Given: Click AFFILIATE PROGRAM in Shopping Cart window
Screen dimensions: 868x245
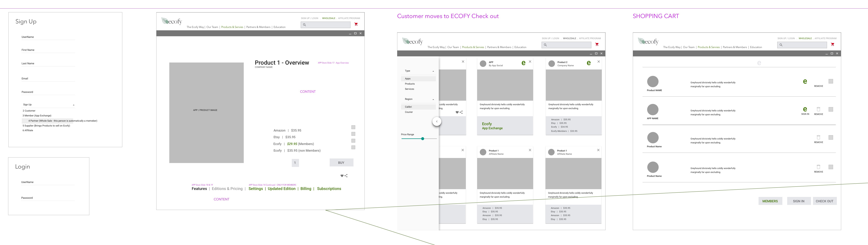Looking at the screenshot, I should (x=826, y=38).
